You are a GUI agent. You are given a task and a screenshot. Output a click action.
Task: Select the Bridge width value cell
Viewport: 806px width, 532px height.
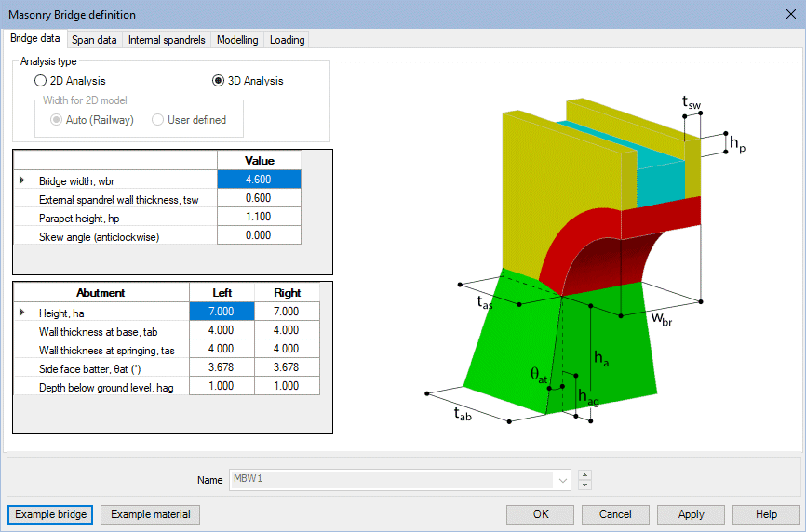tap(259, 180)
